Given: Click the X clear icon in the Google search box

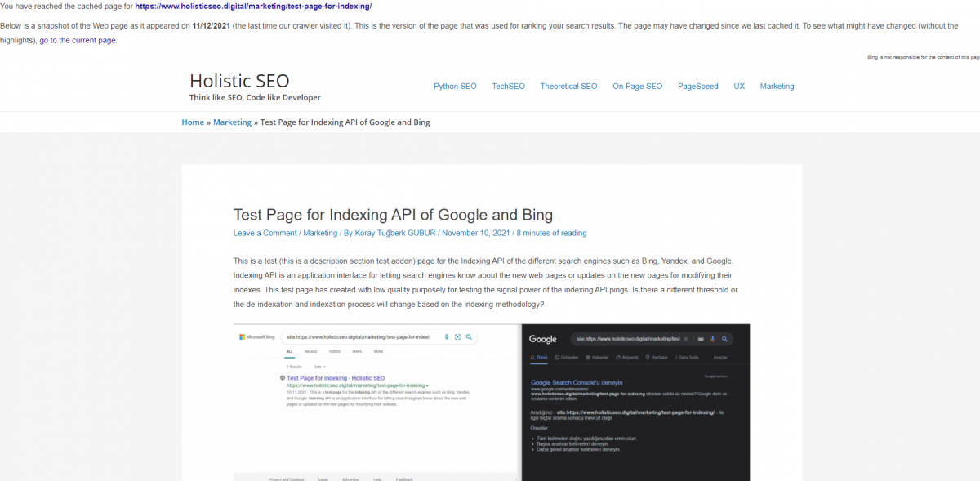Looking at the screenshot, I should tap(686, 339).
